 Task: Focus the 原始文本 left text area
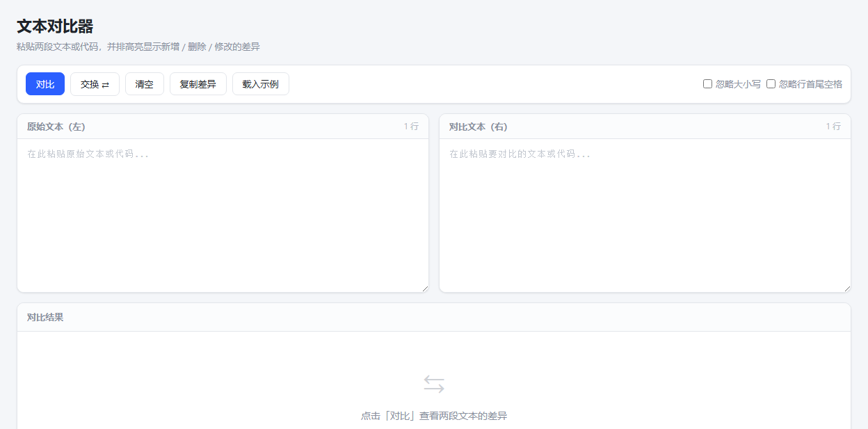pos(223,216)
